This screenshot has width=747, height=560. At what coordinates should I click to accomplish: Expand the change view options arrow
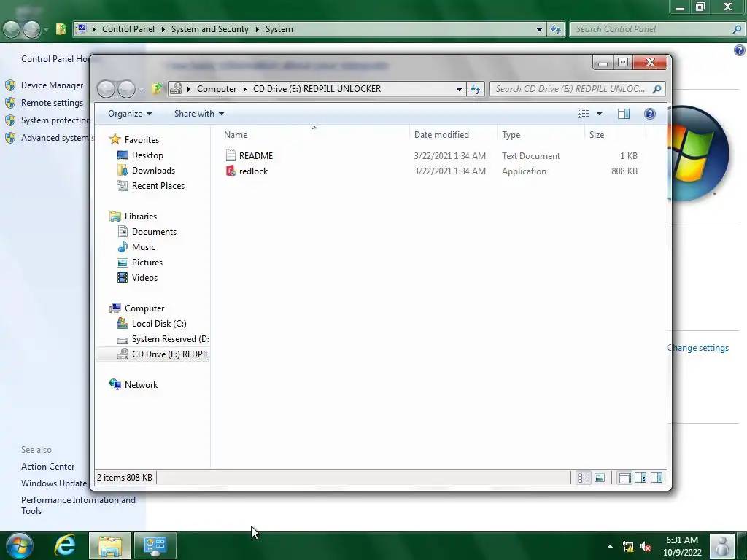pyautogui.click(x=600, y=113)
